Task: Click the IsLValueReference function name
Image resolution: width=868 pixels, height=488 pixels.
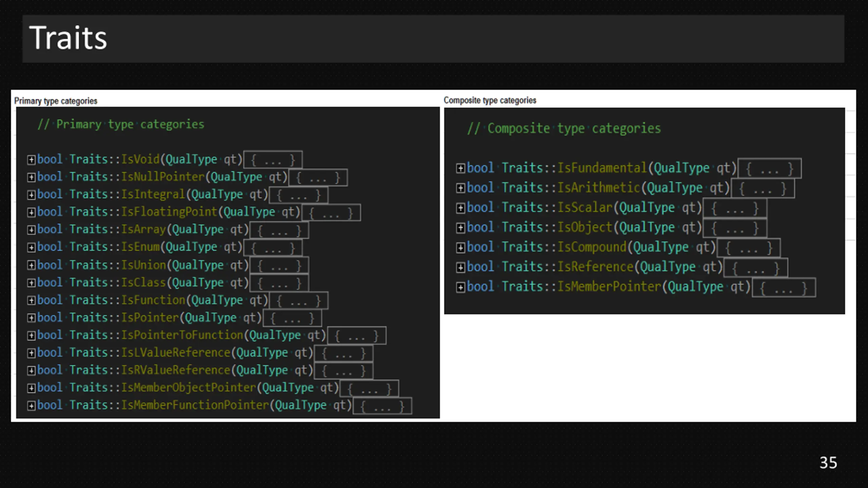Action: coord(176,353)
